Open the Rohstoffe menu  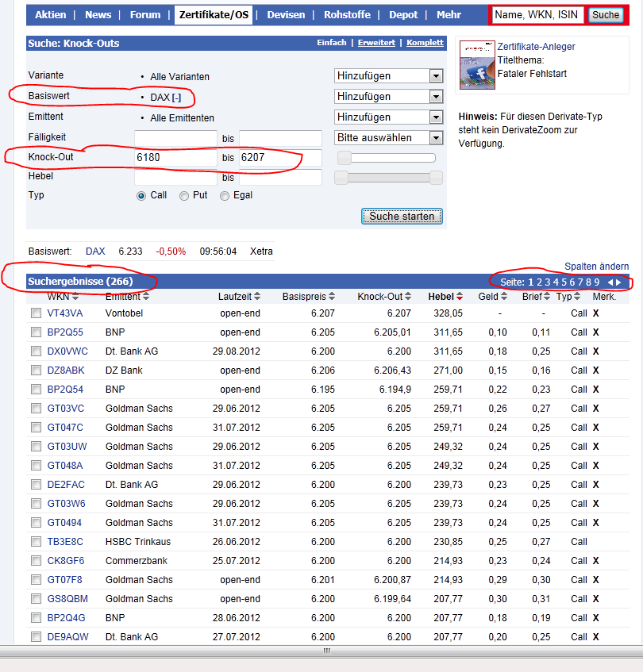click(347, 15)
